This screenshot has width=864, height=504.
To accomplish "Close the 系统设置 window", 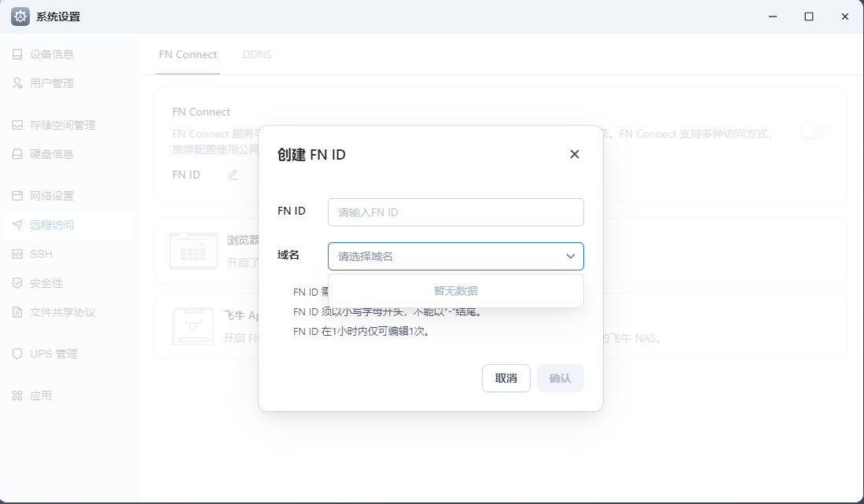I will [x=844, y=17].
